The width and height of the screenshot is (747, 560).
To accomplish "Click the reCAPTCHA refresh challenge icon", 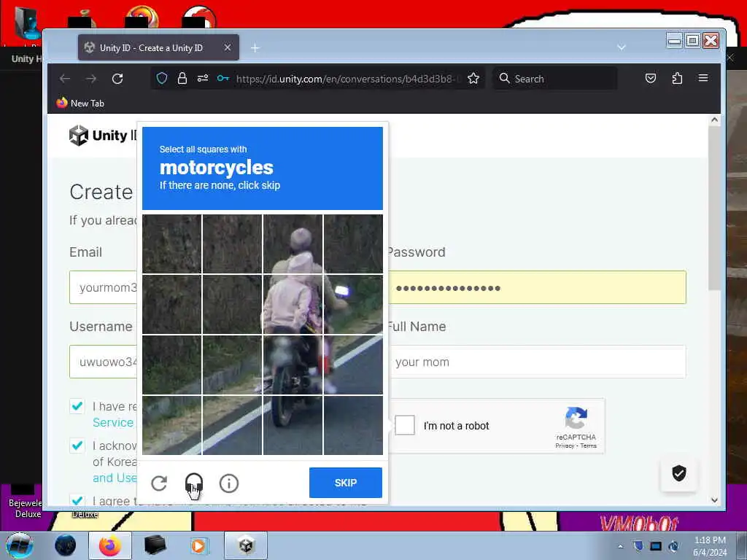I will 159,483.
